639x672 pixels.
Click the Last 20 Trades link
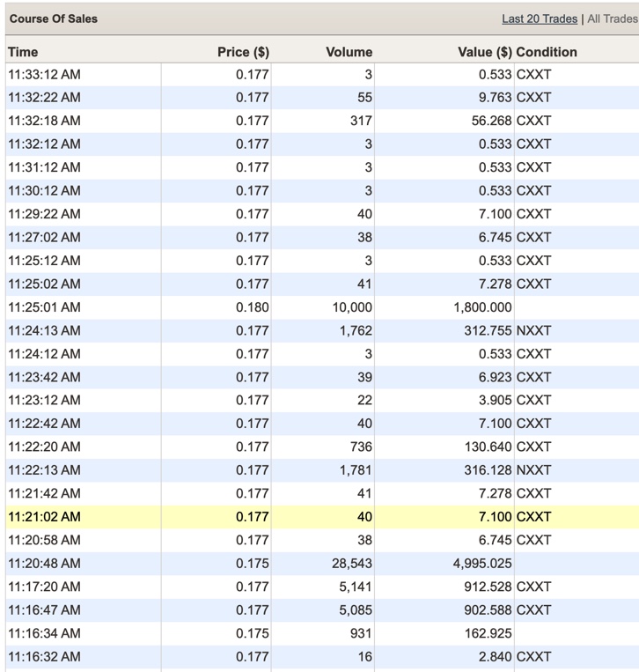tap(540, 18)
